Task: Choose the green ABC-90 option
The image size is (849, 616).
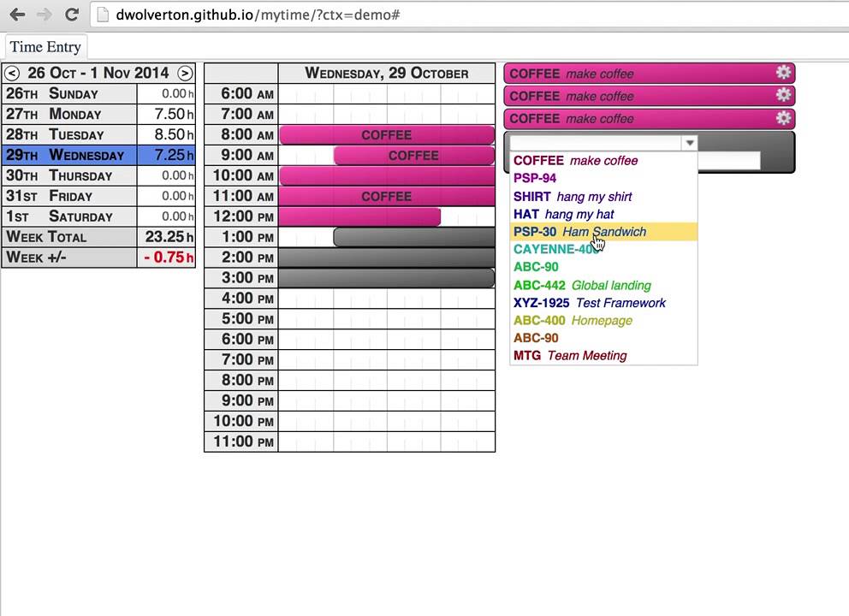Action: tap(603, 267)
